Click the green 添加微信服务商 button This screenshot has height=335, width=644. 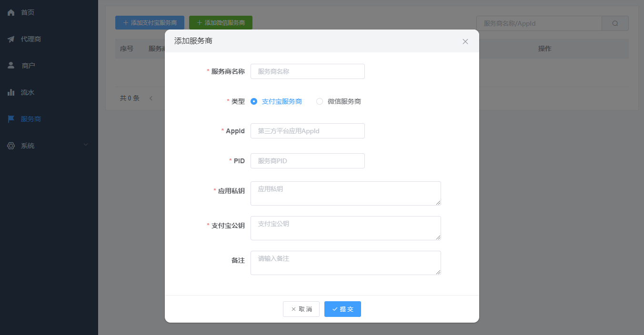pyautogui.click(x=221, y=22)
